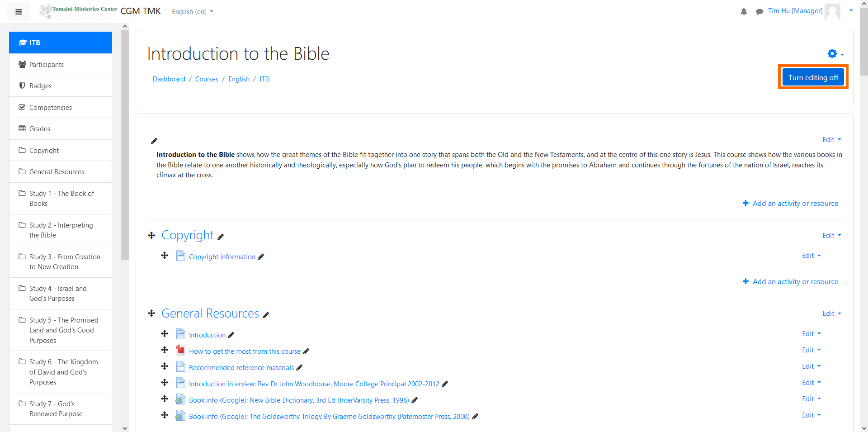Expand the English (en) language dropdown
This screenshot has height=432, width=868.
[x=193, y=12]
